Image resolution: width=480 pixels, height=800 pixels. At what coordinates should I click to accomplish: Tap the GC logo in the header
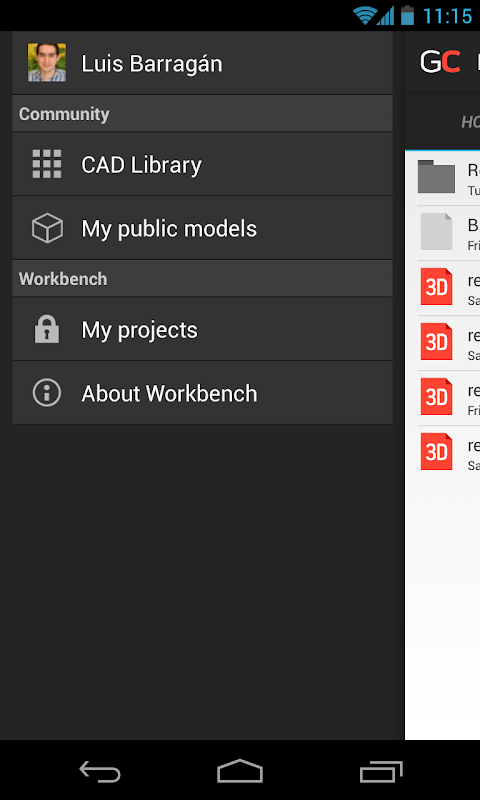(x=440, y=62)
